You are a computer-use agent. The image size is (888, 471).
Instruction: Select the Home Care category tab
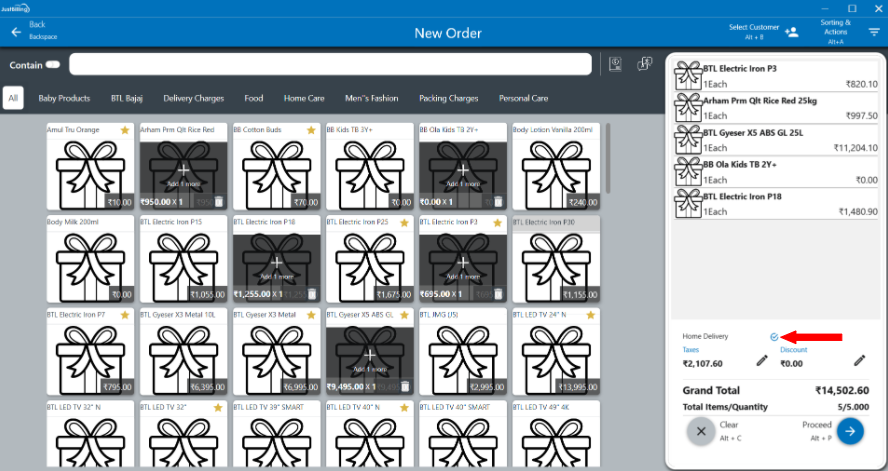303,99
